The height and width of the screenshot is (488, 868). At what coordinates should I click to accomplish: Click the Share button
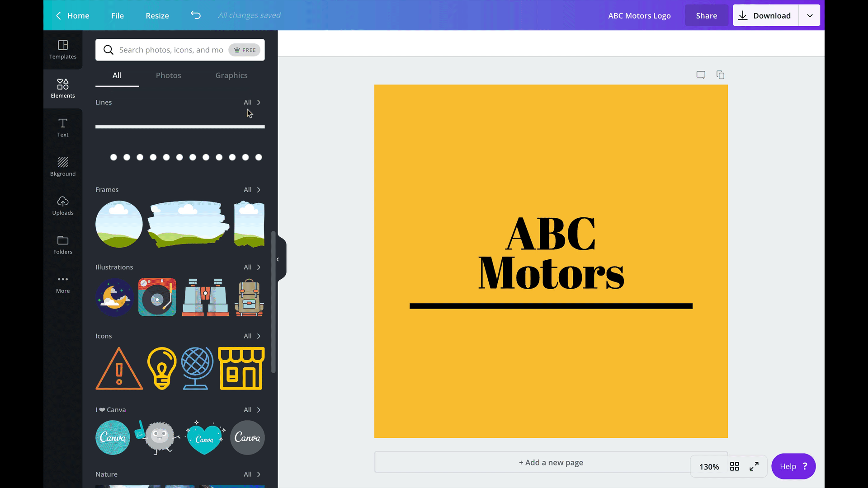pos(707,15)
